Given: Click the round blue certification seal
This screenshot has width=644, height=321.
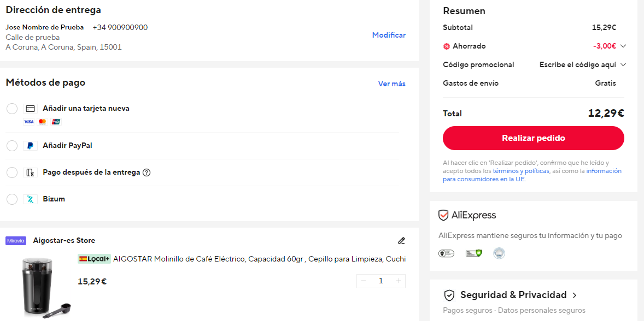Looking at the screenshot, I should pos(499,253).
